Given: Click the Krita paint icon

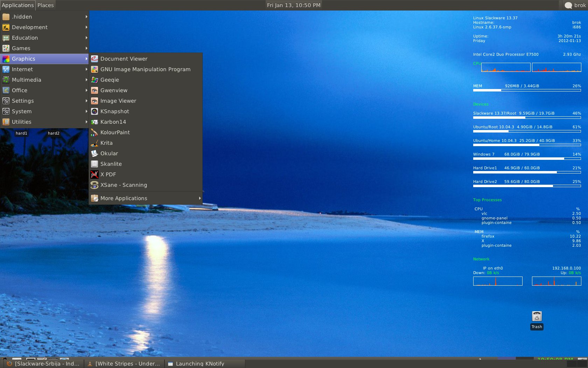Looking at the screenshot, I should click(94, 143).
